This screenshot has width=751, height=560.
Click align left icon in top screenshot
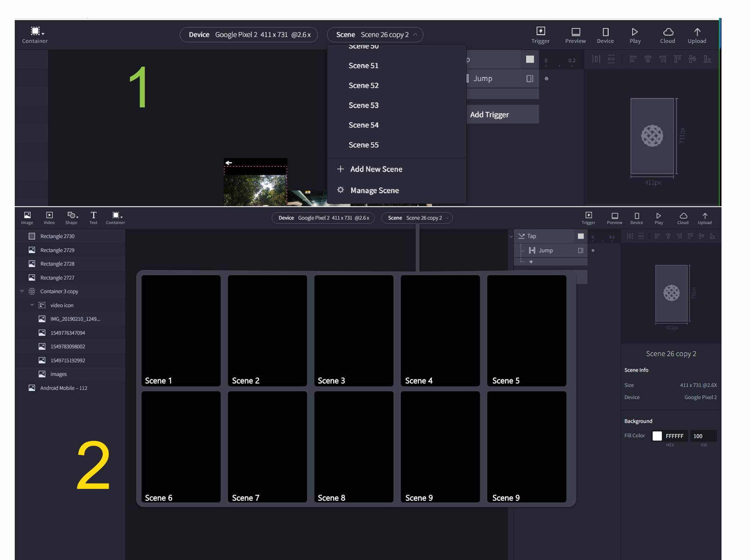tap(633, 59)
